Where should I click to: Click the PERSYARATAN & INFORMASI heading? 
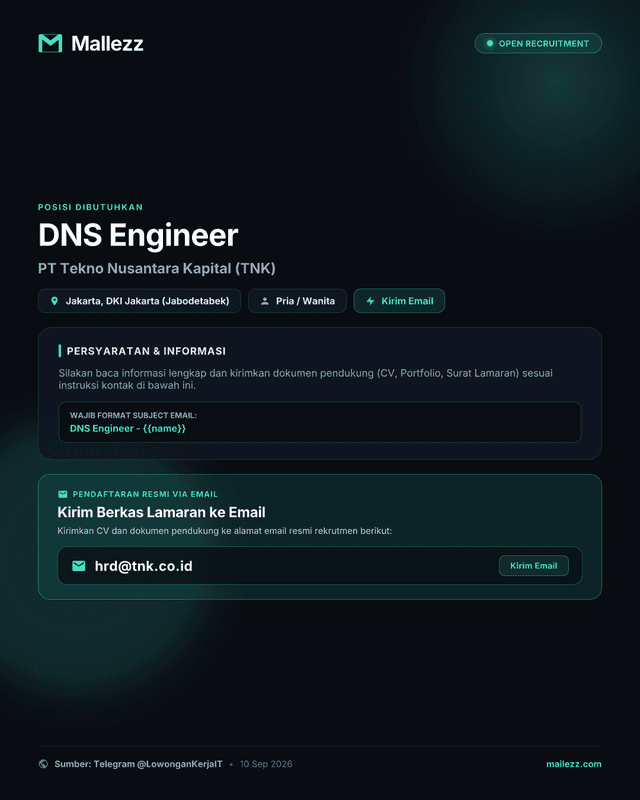(x=146, y=351)
